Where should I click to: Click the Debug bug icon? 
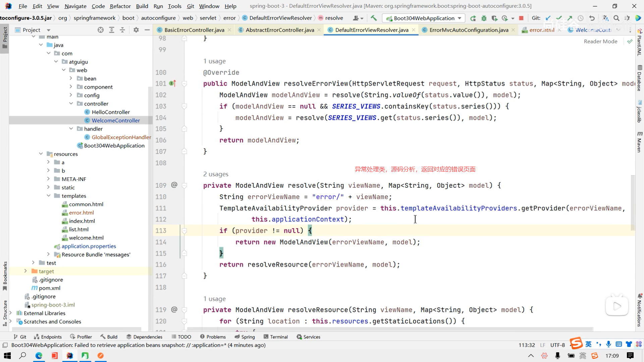(x=484, y=18)
